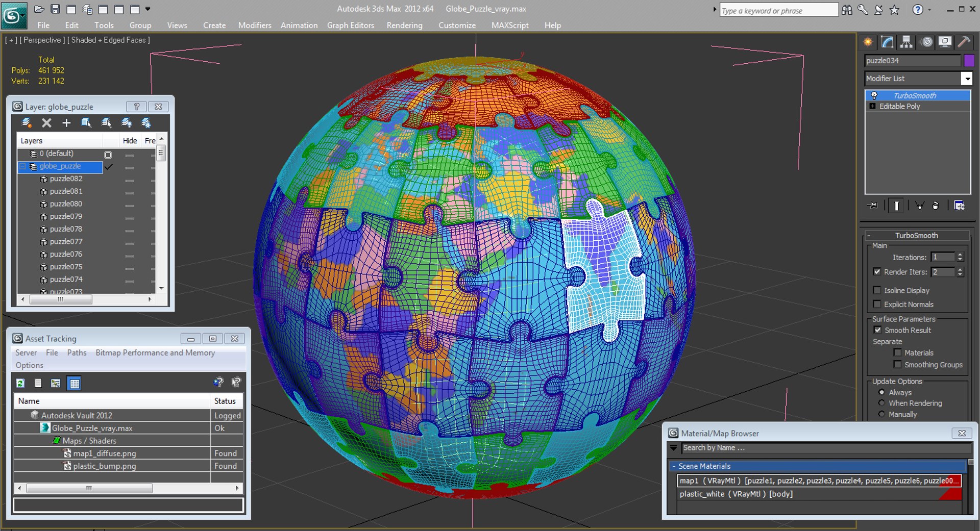Expand the Editable Poly stack entry

[872, 106]
